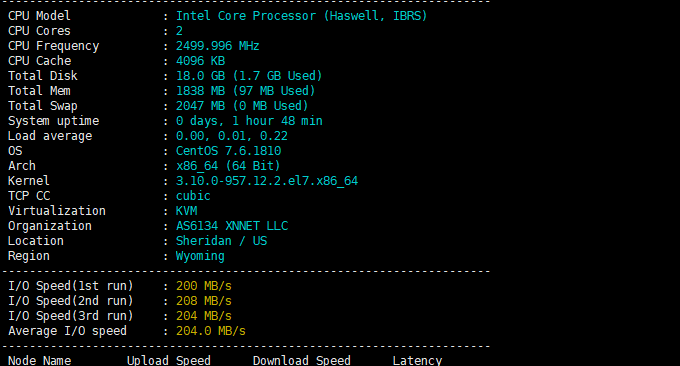The height and width of the screenshot is (366, 680).
Task: Select the 'CPU Model' label
Action: [39, 16]
